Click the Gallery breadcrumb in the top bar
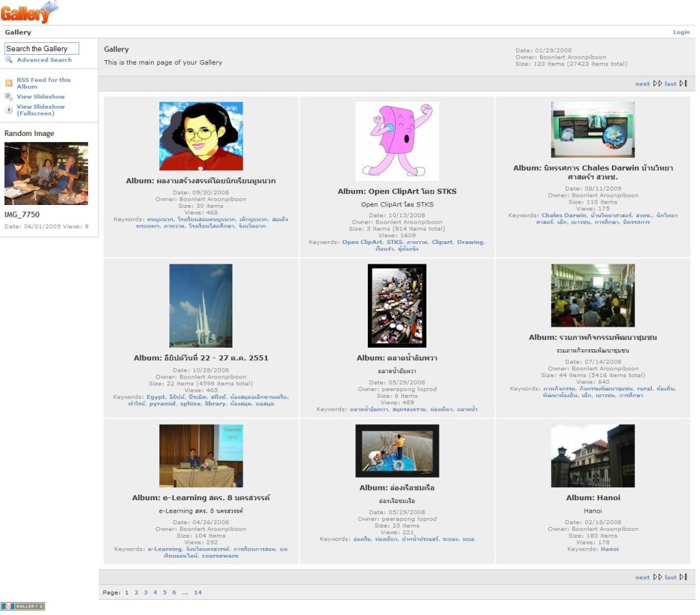 click(18, 32)
